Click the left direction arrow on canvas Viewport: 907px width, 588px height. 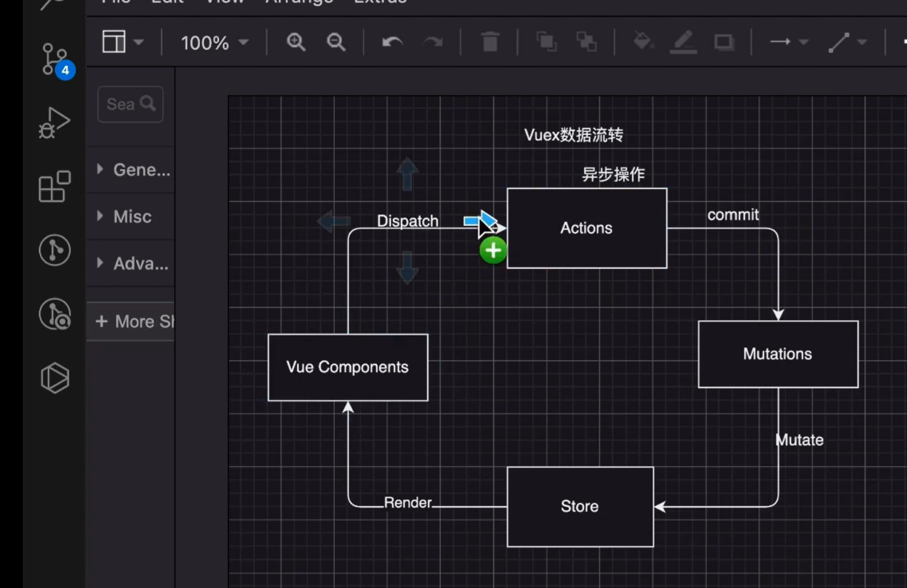click(x=334, y=221)
